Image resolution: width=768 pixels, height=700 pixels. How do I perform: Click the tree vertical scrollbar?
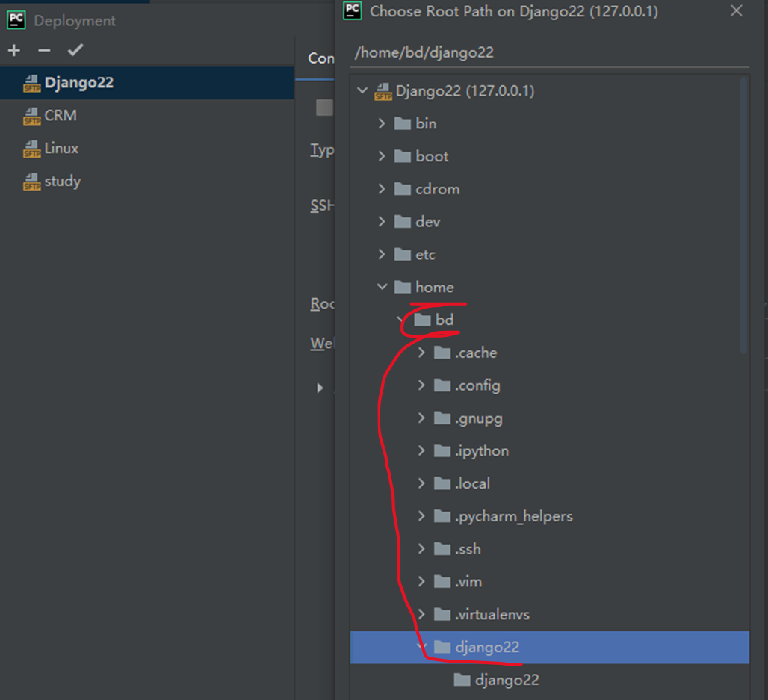pyautogui.click(x=743, y=217)
